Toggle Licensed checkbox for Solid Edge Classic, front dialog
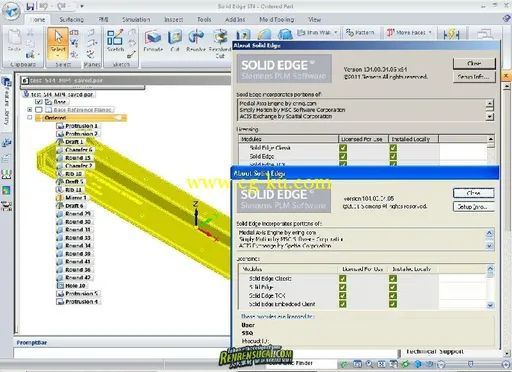 click(x=343, y=278)
